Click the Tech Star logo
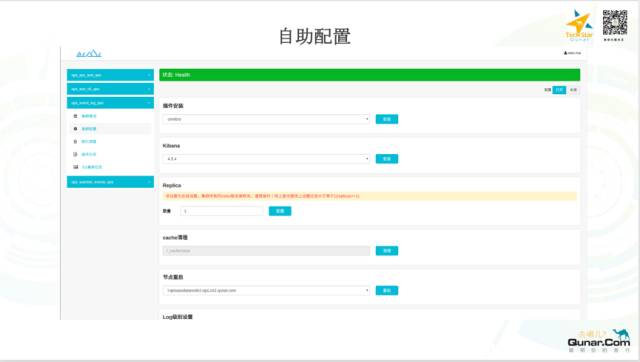Screen dimensions: 640x362 579,25
